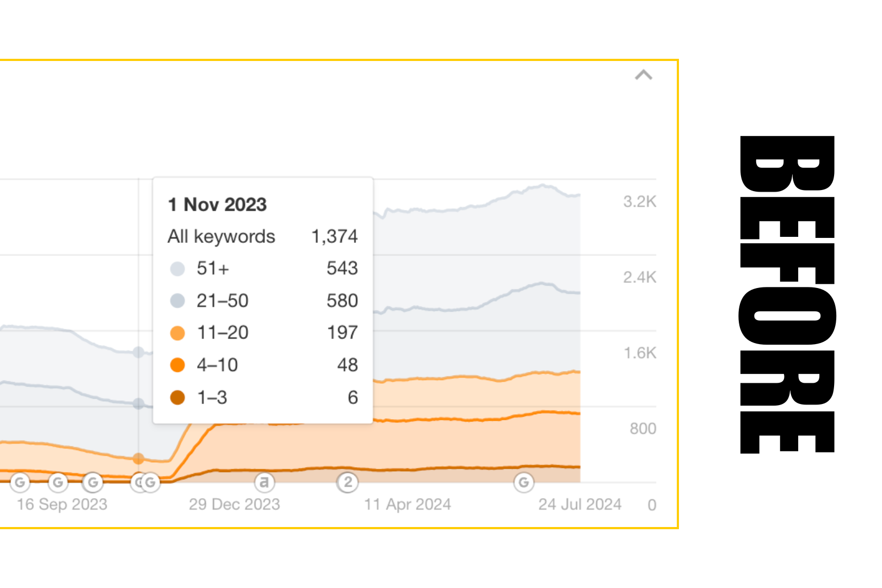Click the 'All keywords' row in tooltip
This screenshot has height=588, width=882.
(x=222, y=236)
